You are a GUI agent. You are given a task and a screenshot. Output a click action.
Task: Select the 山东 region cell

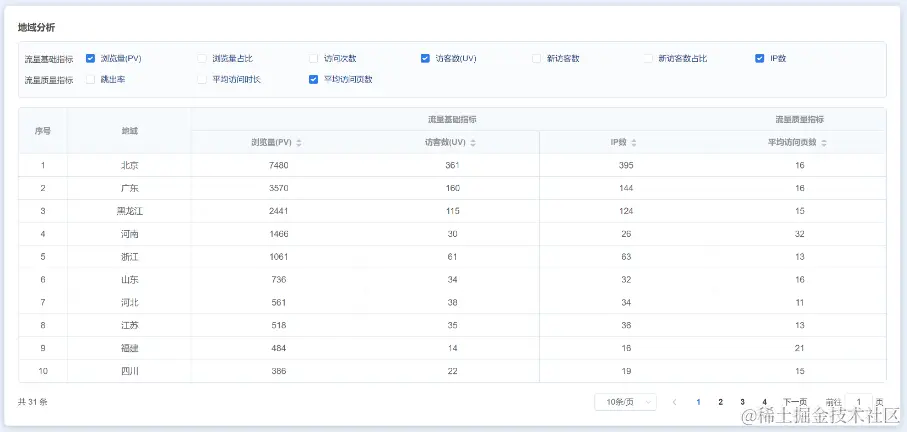130,279
